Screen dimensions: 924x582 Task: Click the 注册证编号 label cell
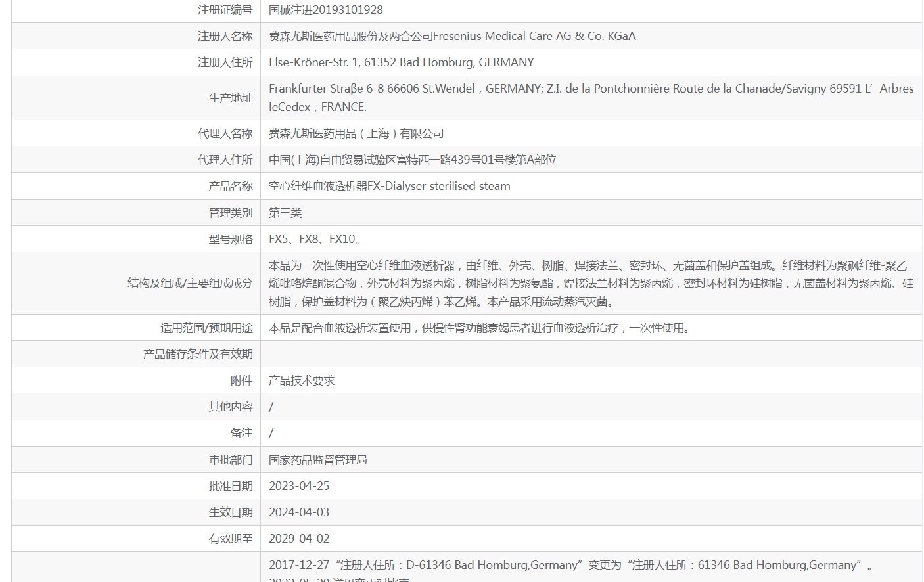click(225, 10)
